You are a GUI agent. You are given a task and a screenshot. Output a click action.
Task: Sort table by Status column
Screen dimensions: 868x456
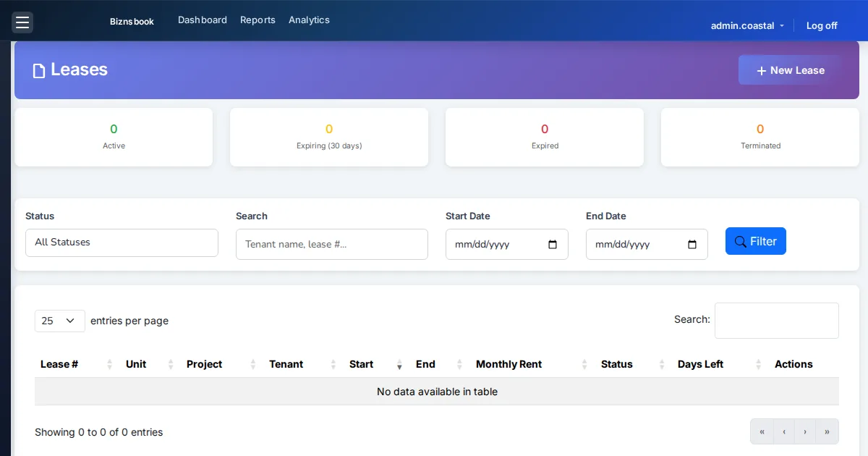click(634, 364)
